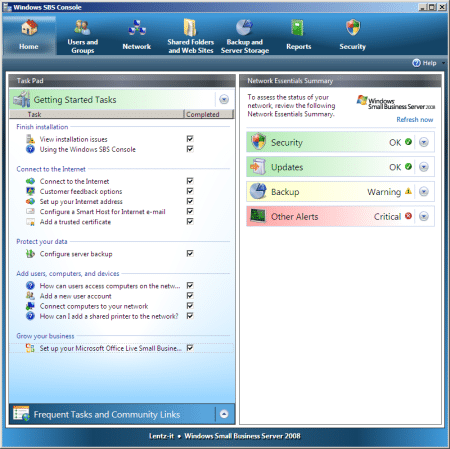Toggle the Configure a Smart Host checkbox
Viewport: 450px width, 449px height.
(x=190, y=211)
